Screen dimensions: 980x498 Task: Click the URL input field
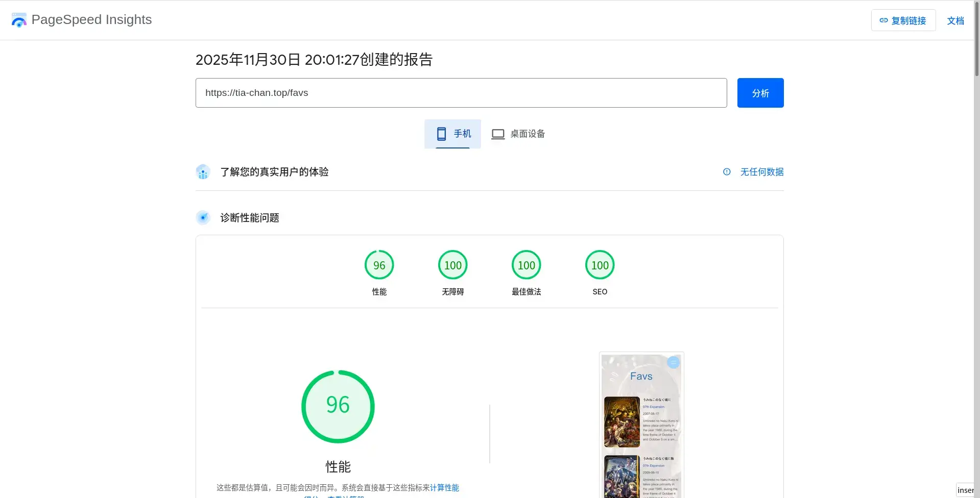click(461, 93)
